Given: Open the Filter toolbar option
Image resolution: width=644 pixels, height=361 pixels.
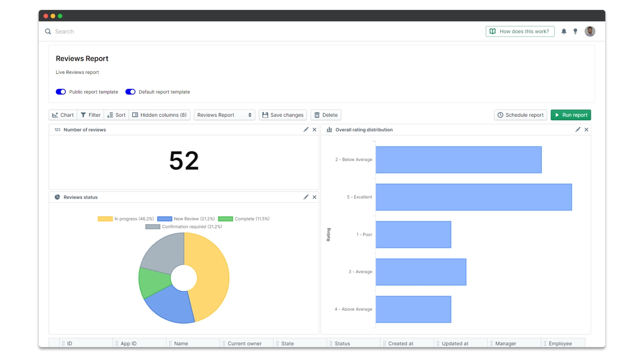Looking at the screenshot, I should (90, 115).
